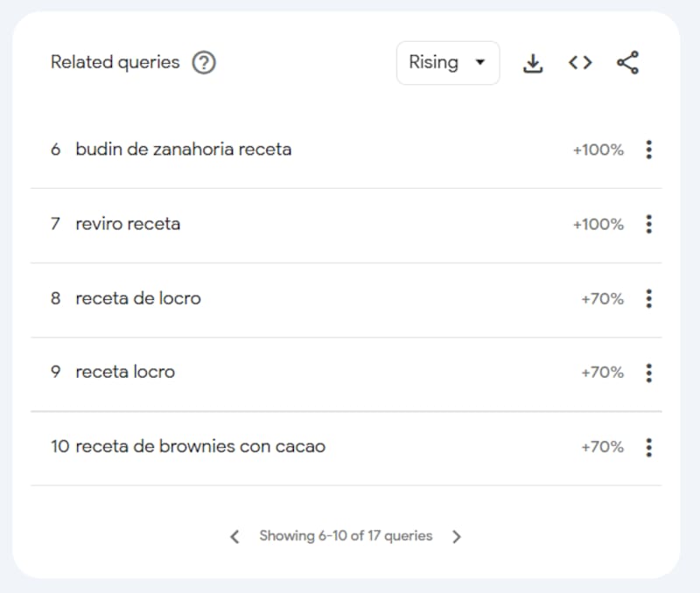Open the embed code icon
Screen dimensions: 700x593
(580, 62)
